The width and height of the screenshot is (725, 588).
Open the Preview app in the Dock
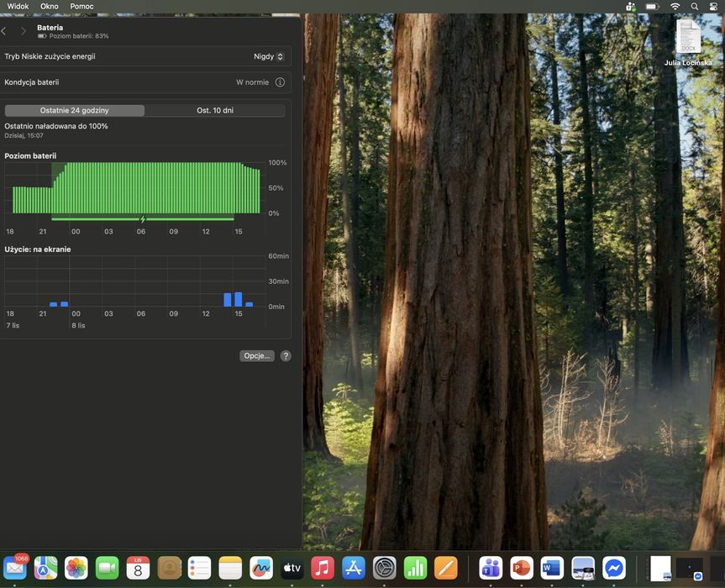coord(583,568)
